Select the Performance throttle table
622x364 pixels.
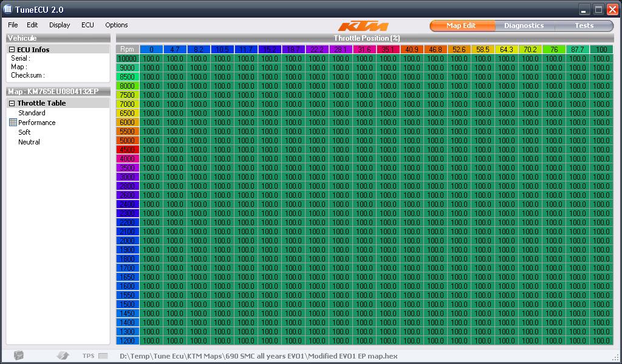[x=37, y=123]
